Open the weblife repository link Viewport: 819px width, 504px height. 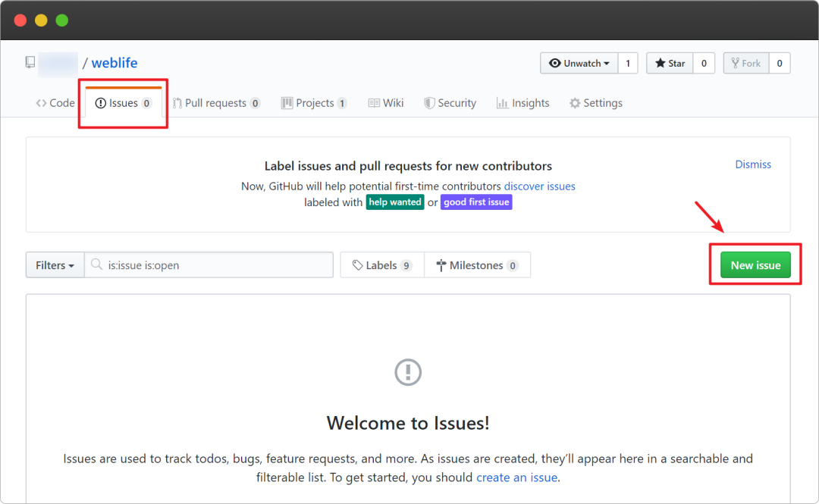[115, 63]
